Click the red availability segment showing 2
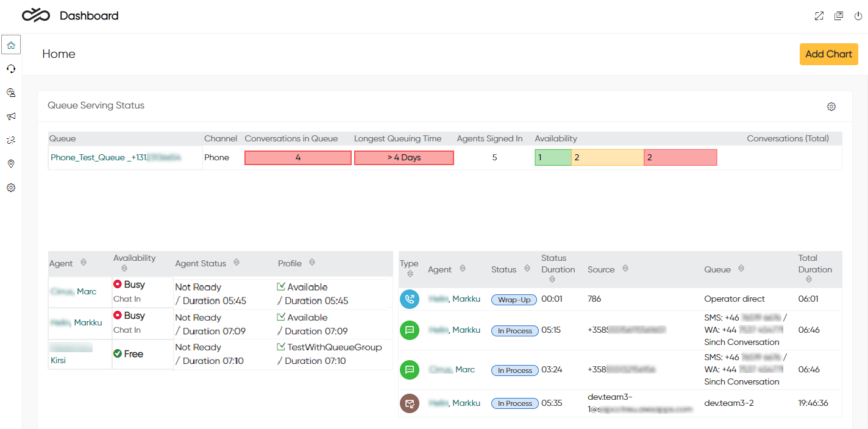Viewport: 868px width, 429px height. coord(681,158)
